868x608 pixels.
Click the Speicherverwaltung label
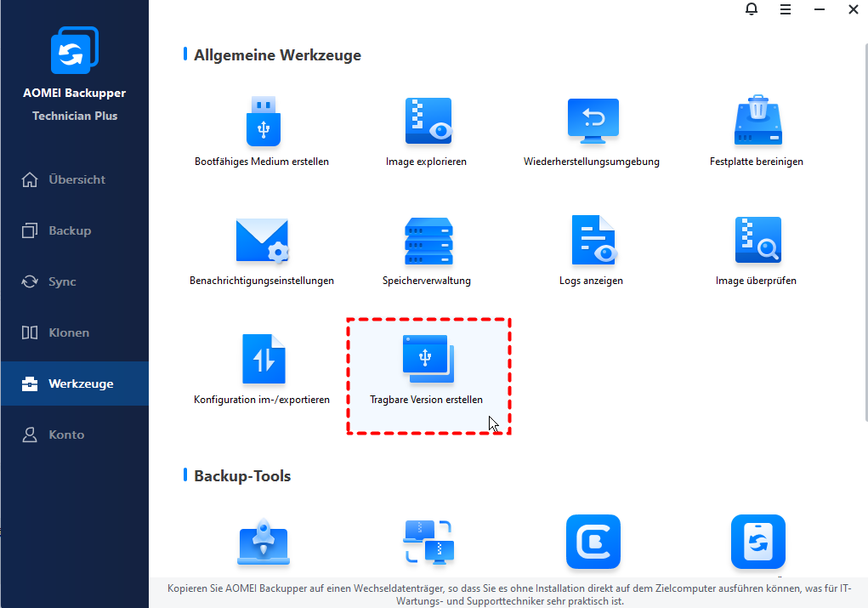click(426, 281)
